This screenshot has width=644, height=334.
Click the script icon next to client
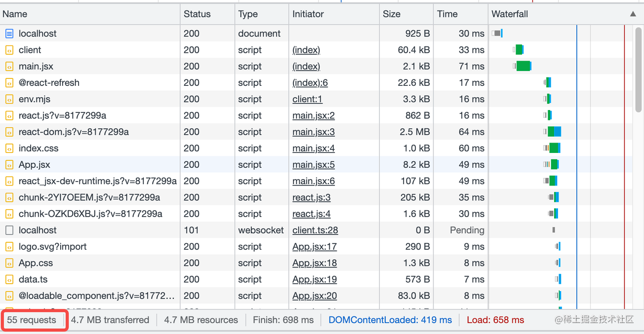(x=9, y=50)
